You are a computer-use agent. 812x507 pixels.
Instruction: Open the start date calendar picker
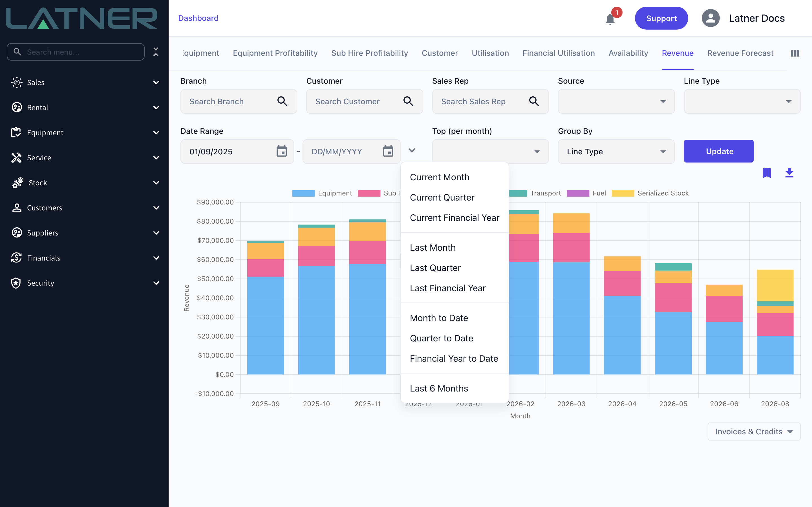(281, 151)
